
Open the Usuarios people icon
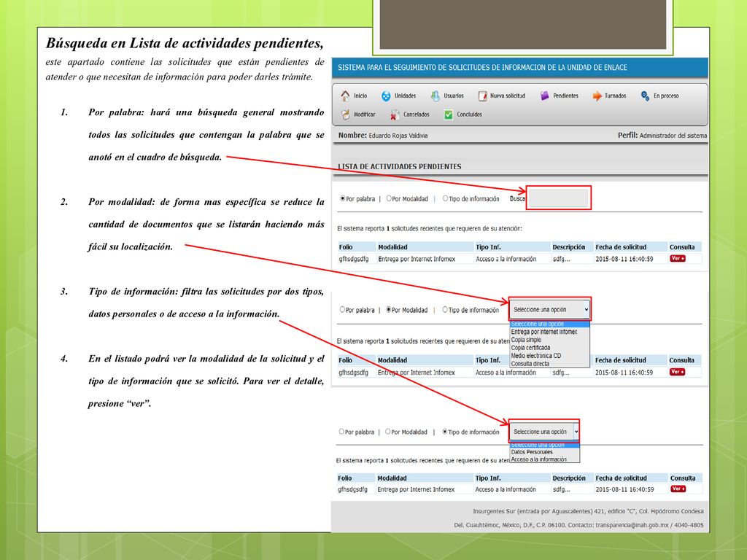(436, 96)
